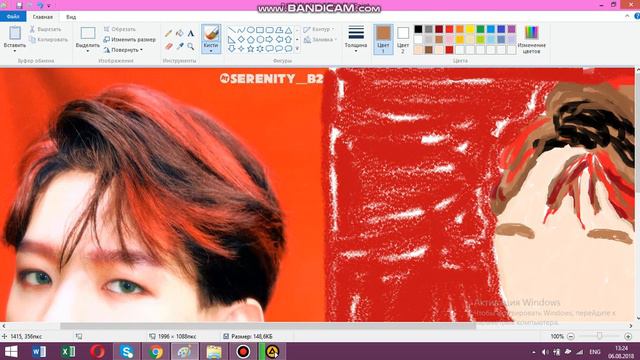
Task: Choose the curve shape
Action: tap(241, 30)
